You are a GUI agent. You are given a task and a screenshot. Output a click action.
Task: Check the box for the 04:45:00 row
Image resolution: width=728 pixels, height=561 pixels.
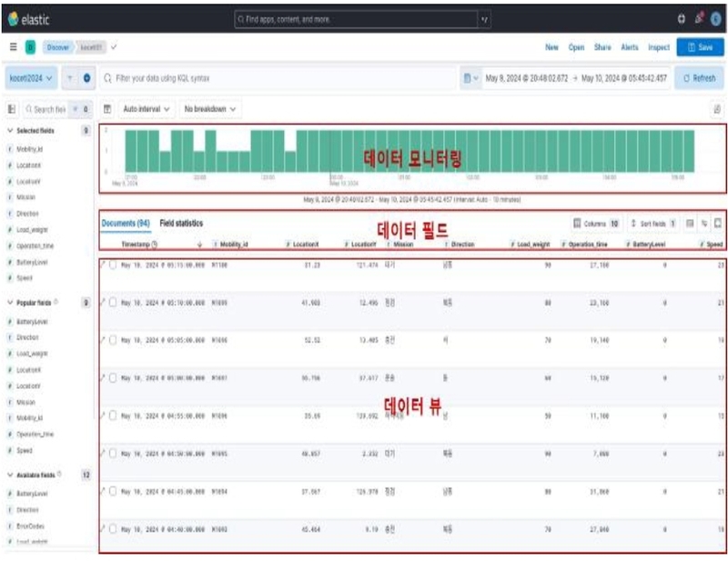coord(113,491)
